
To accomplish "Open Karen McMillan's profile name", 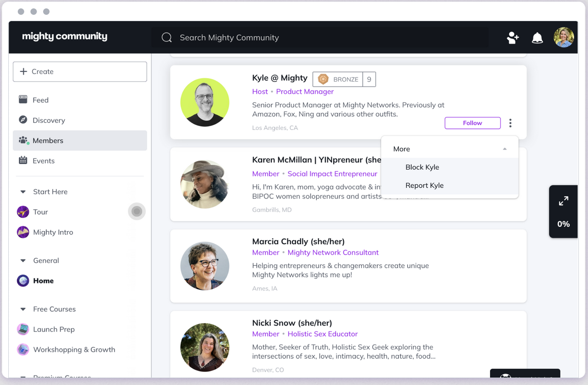I will click(x=317, y=160).
